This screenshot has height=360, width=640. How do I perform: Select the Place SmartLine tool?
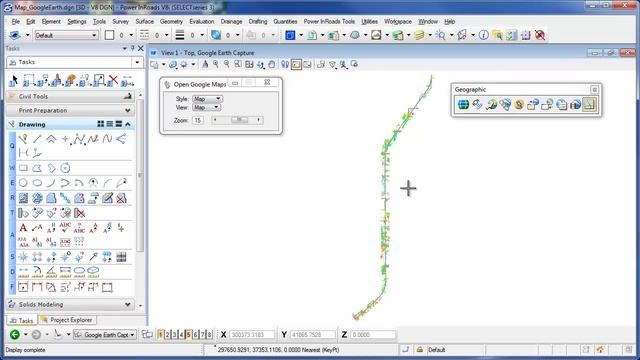coord(23,139)
